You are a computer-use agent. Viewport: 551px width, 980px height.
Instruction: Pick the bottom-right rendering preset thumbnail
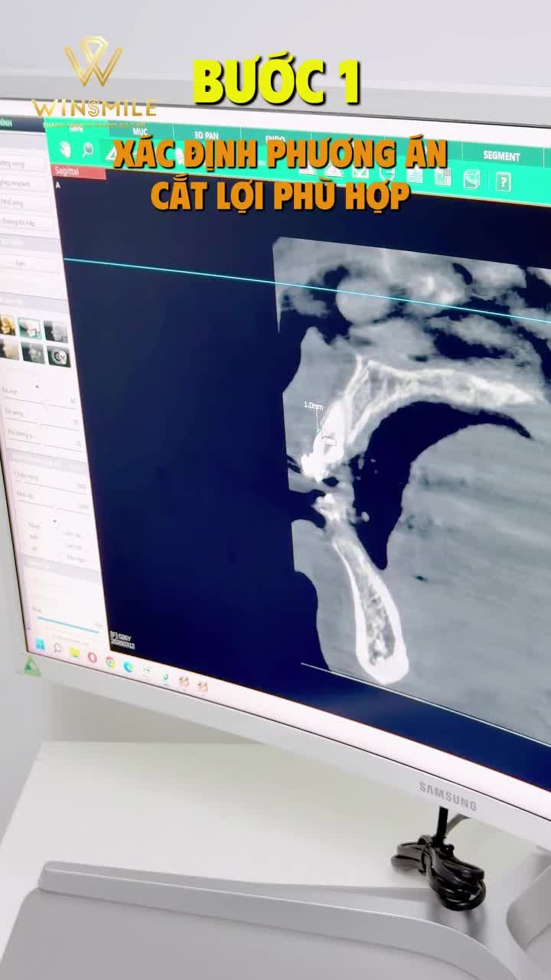point(58,356)
